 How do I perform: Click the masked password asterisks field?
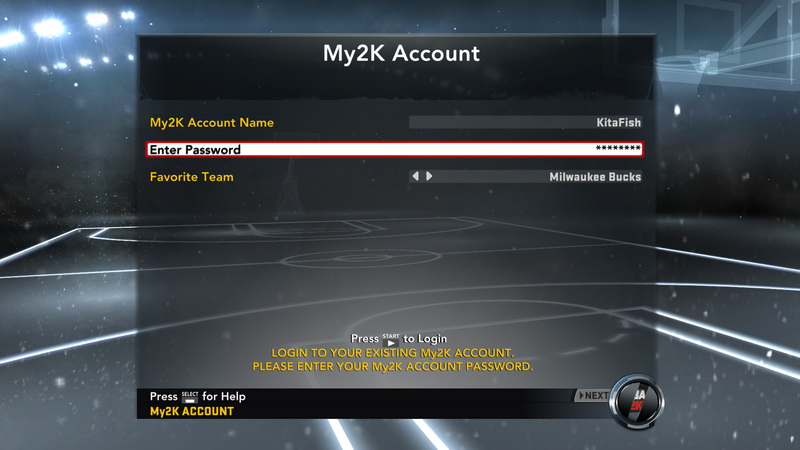coord(618,149)
